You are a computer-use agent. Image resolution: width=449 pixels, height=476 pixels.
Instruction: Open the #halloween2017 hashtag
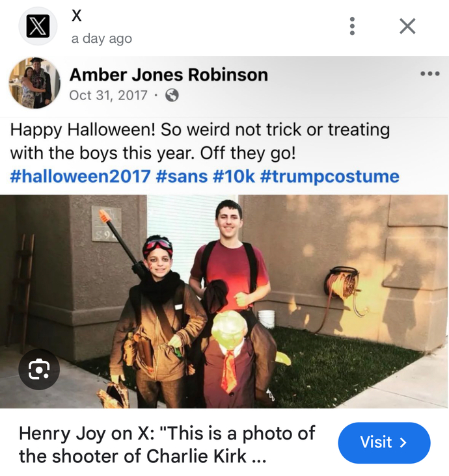tap(80, 176)
